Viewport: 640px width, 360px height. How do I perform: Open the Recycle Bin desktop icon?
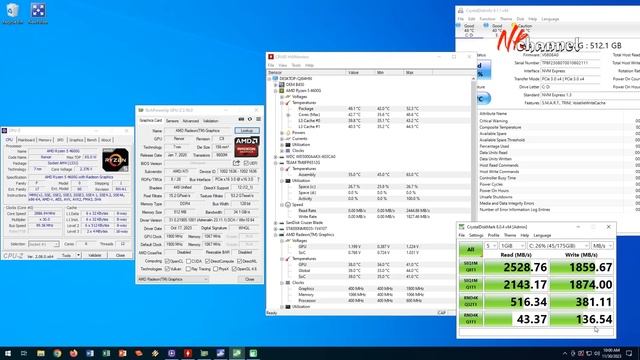[13, 13]
